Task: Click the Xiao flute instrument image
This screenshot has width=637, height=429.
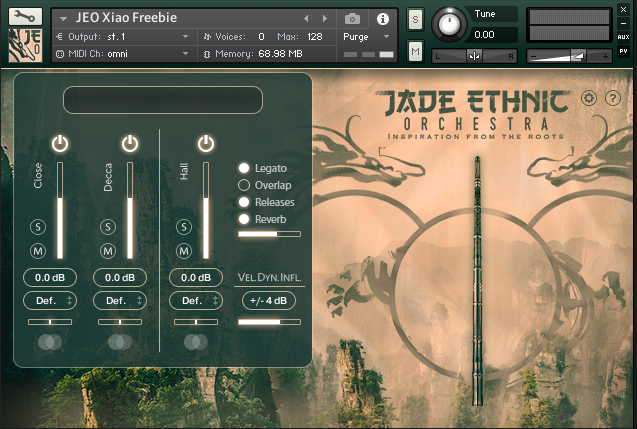Action: pos(478,281)
